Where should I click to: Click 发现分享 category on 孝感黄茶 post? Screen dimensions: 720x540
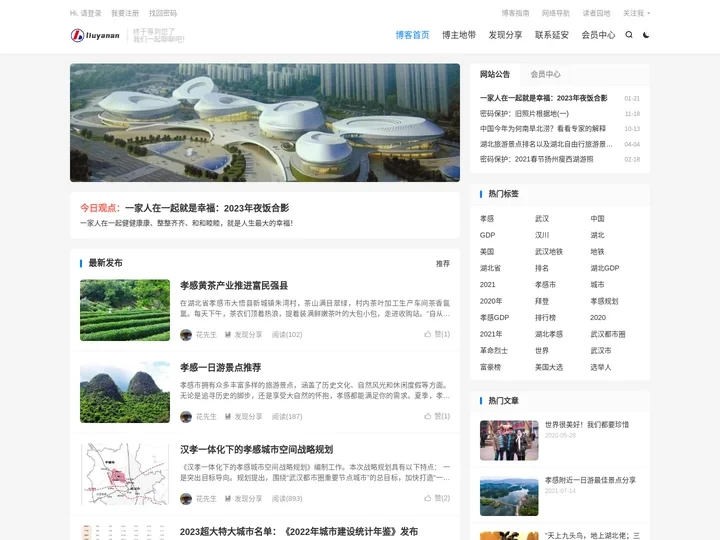coord(248,335)
